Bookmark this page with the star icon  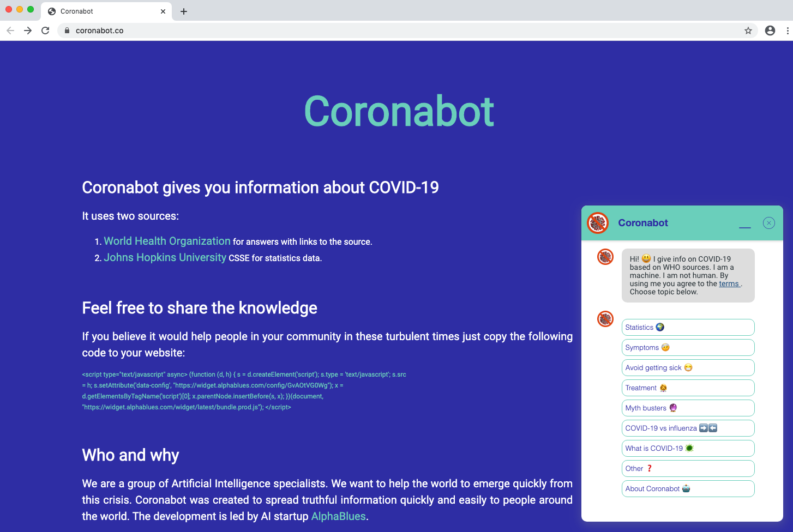[x=748, y=31]
